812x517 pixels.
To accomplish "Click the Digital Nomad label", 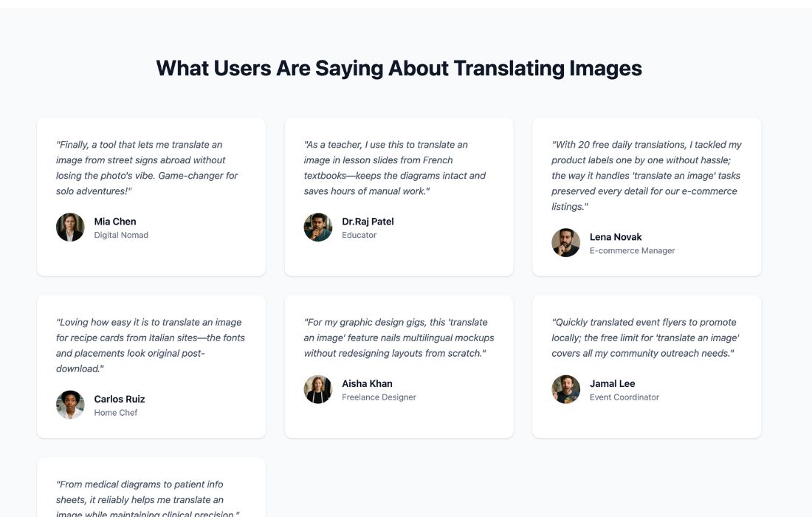I will pyautogui.click(x=121, y=236).
